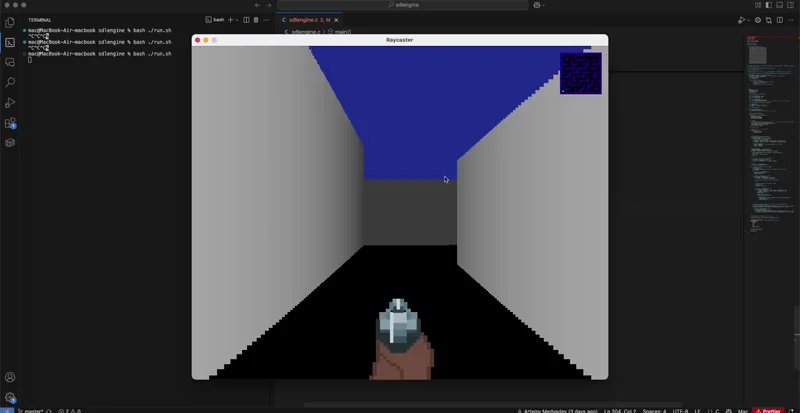
Task: Open the errors and warnings status item
Action: [x=69, y=410]
